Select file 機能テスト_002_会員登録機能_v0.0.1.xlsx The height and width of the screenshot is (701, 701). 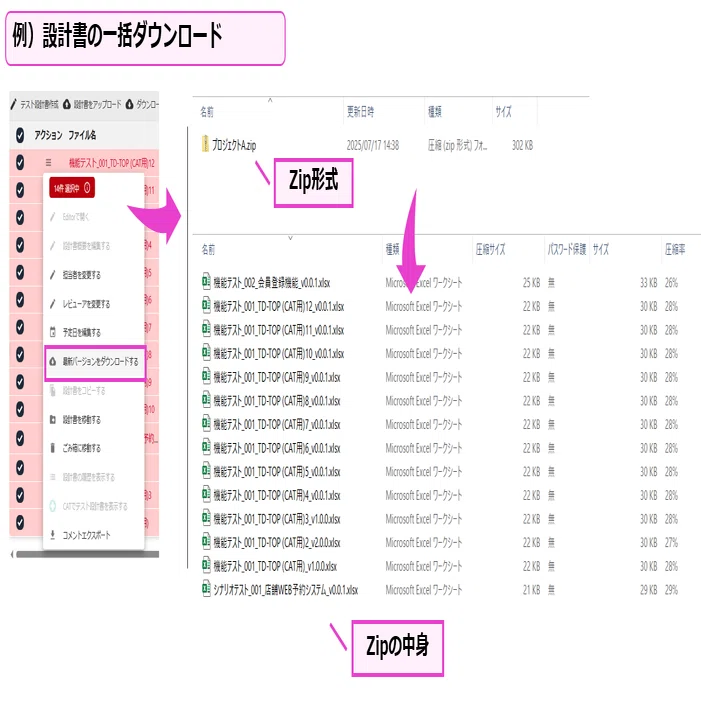click(x=271, y=283)
